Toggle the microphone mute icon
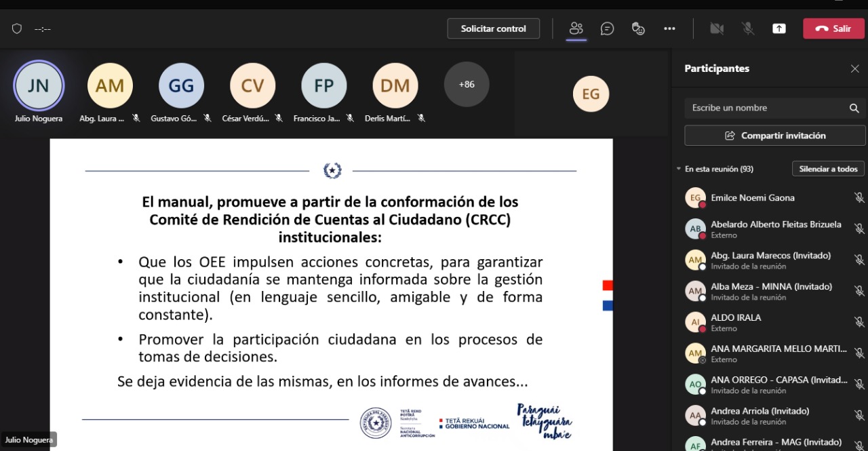The height and width of the screenshot is (451, 868). tap(748, 28)
